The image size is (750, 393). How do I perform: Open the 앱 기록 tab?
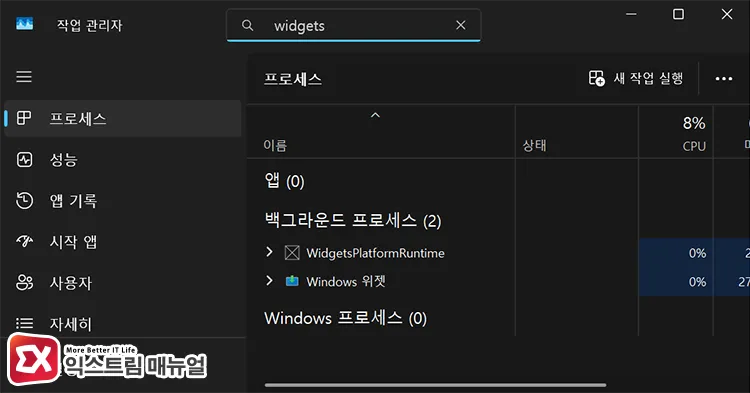coord(122,201)
